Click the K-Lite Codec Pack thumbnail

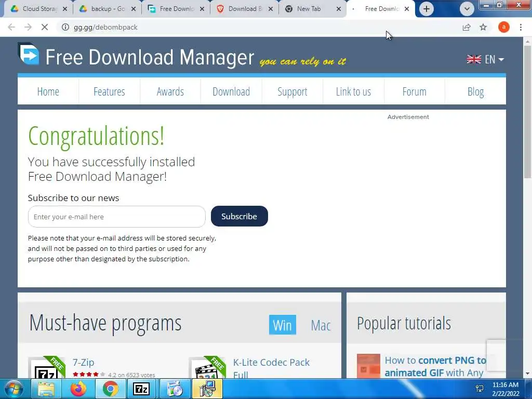pyautogui.click(x=207, y=368)
